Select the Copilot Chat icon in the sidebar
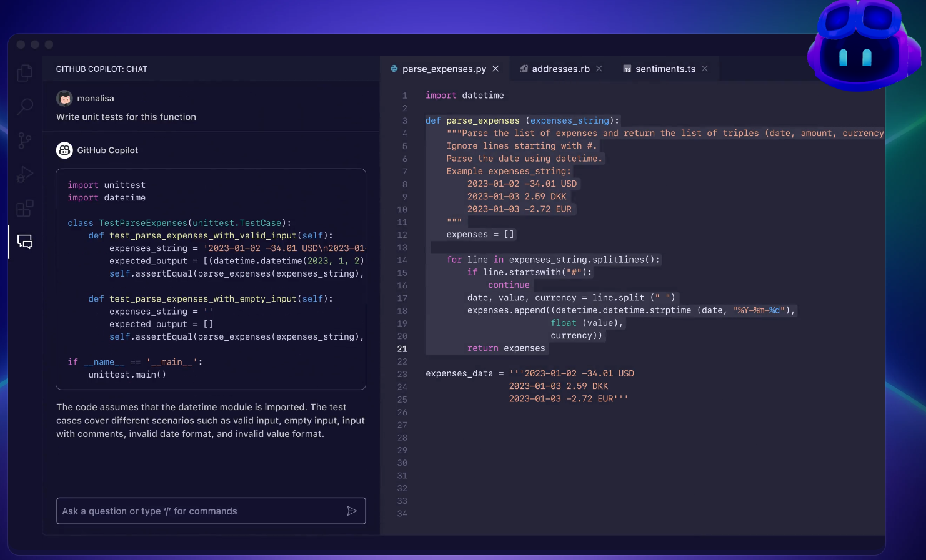This screenshot has width=926, height=560. click(x=24, y=242)
